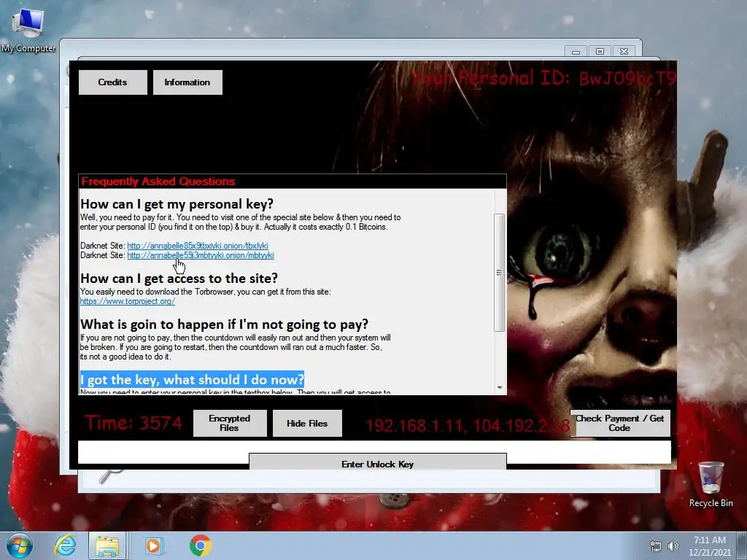The image size is (747, 560).
Task: Click the FAQ scroll down arrow
Action: click(x=499, y=388)
